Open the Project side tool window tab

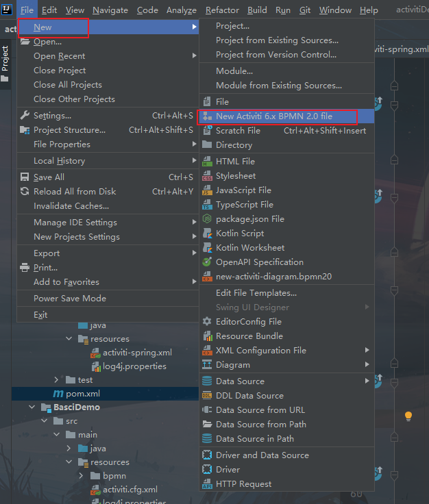pos(5,59)
